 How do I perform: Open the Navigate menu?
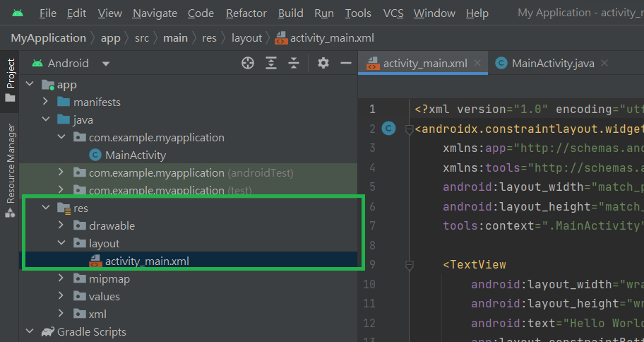[x=155, y=13]
